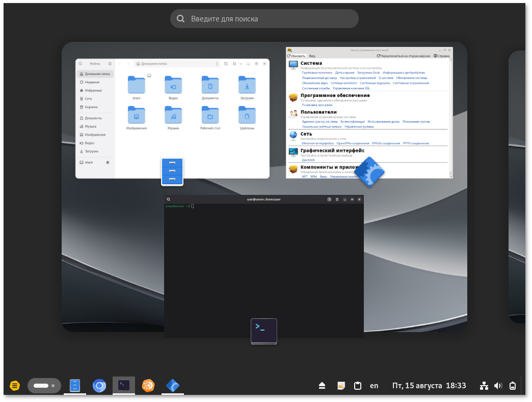Click the search magnifier in Files window
Image resolution: width=532 pixels, height=402 pixels.
(81, 64)
